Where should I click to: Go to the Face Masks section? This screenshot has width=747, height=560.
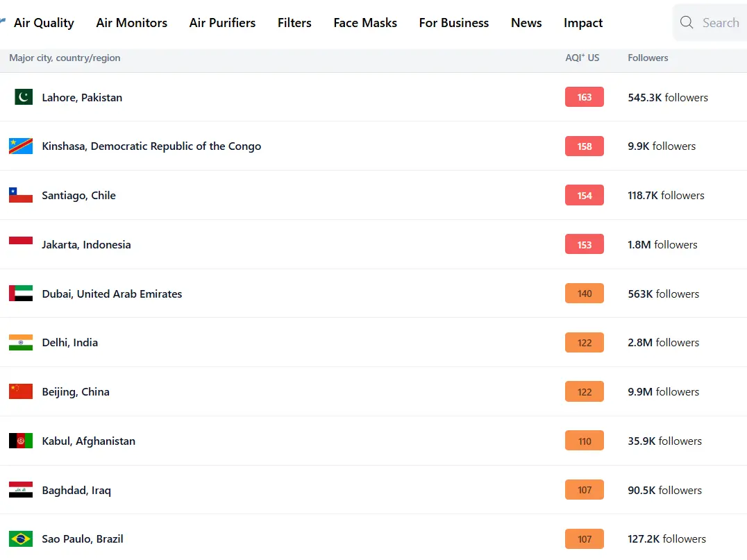[365, 23]
